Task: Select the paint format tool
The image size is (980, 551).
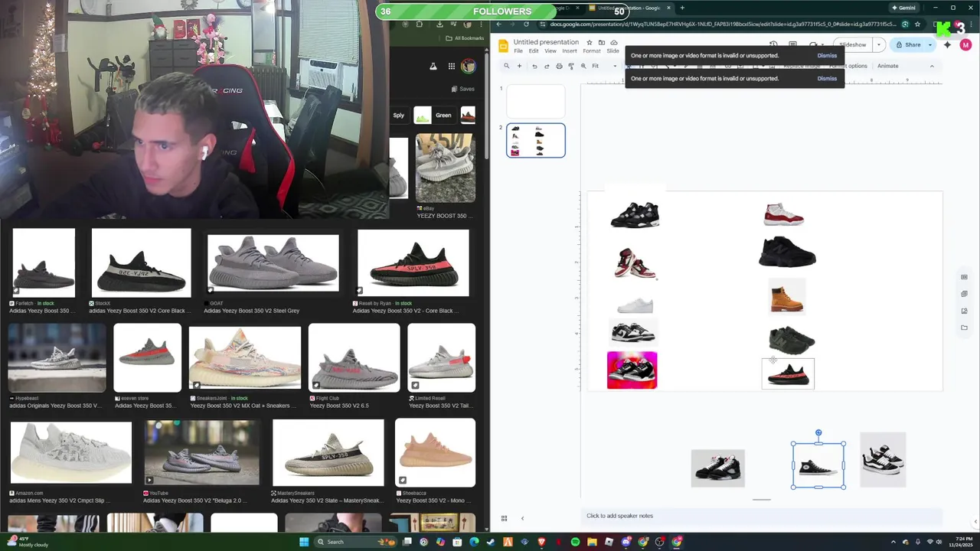Action: pyautogui.click(x=571, y=66)
